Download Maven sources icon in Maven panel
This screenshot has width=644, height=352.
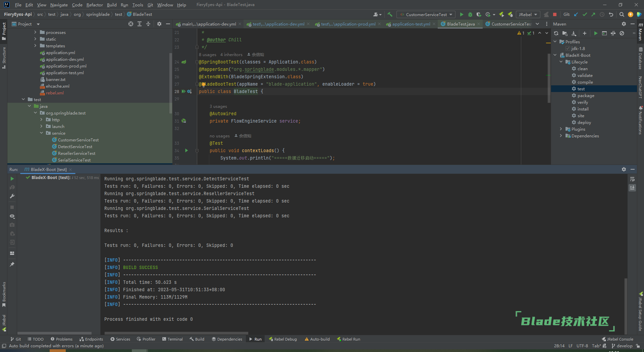(574, 33)
